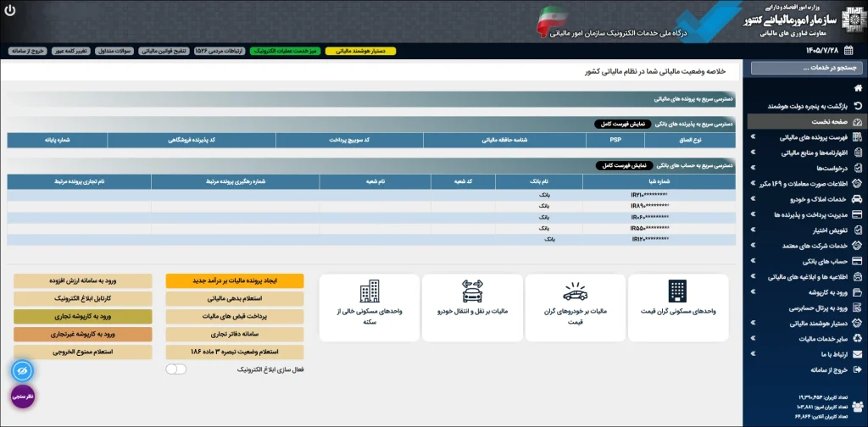Click the card icon of مدیریت پرداخت و پذیرنده ها

click(x=858, y=214)
